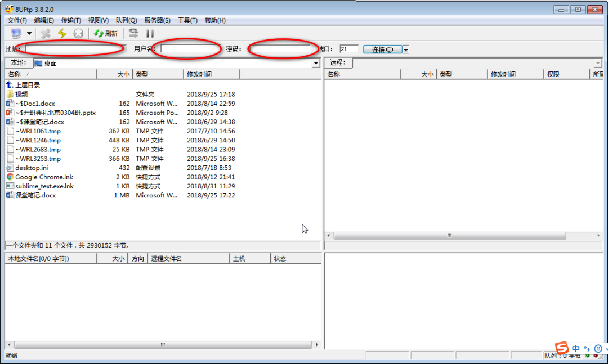Viewport: 608px width, 364px height.
Task: Open the 本地 path dropdown
Action: [x=316, y=62]
